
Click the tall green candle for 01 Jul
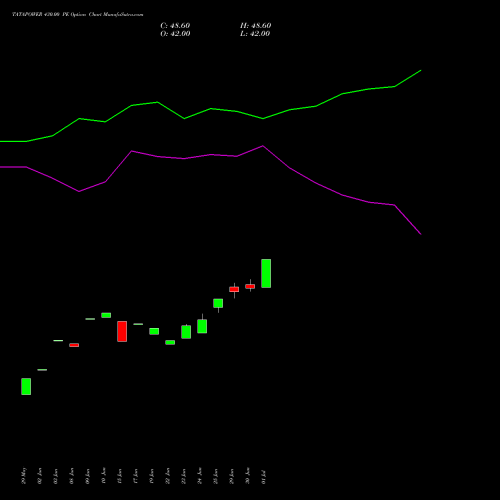(x=266, y=273)
